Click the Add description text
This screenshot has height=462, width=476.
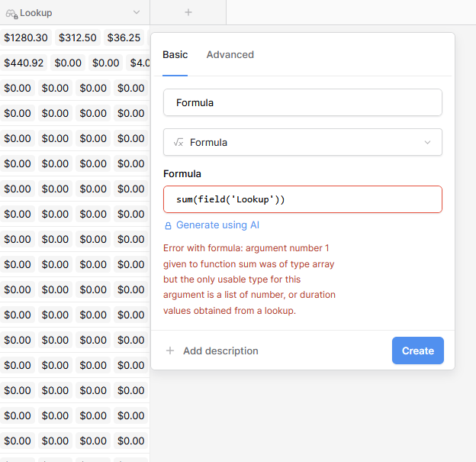click(220, 351)
